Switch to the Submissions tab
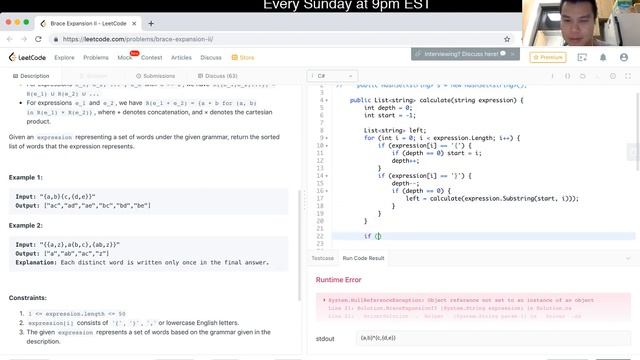Image resolution: width=640 pixels, height=360 pixels. coord(156,76)
